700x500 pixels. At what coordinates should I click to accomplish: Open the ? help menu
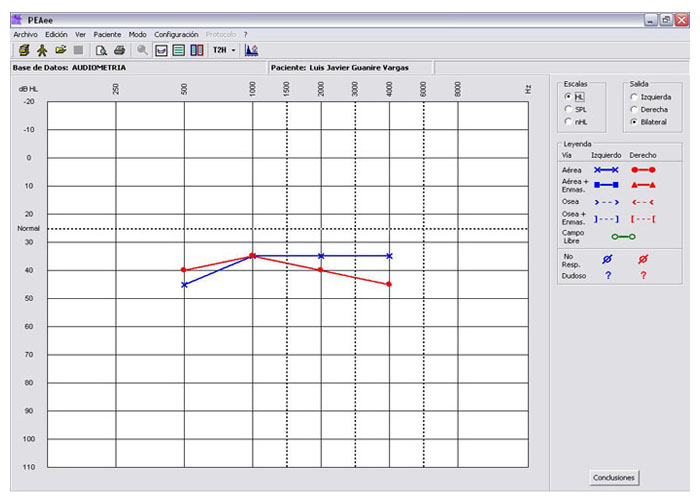[x=245, y=34]
